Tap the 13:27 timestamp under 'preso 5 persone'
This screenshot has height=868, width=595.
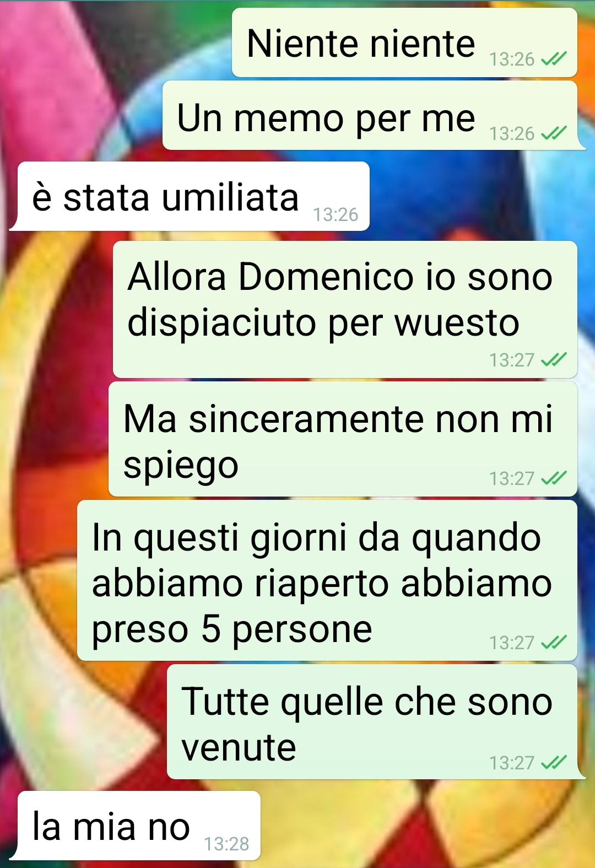coord(512,643)
